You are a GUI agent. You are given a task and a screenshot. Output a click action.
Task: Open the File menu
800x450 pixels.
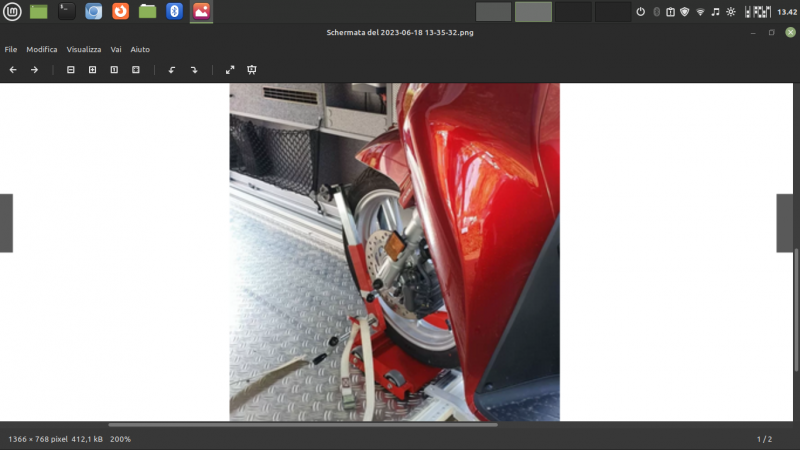pos(11,49)
